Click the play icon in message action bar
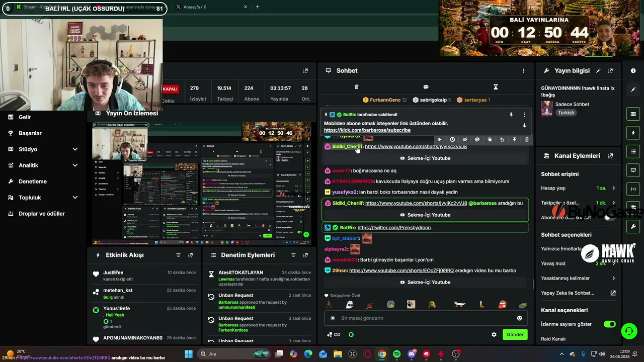 440,139
